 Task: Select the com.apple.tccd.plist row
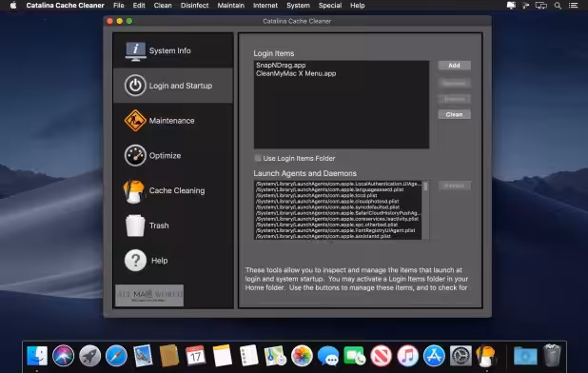coord(338,195)
